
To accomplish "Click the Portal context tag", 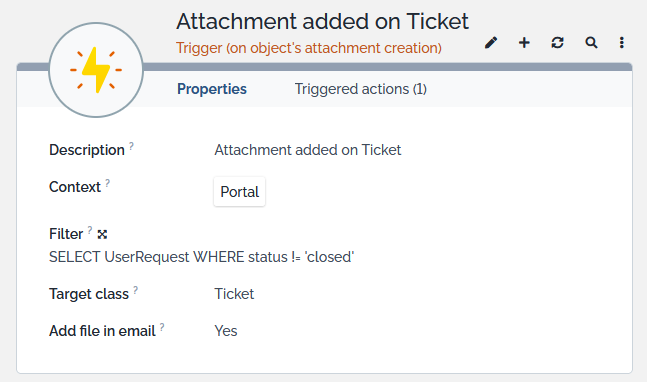I will tap(239, 192).
